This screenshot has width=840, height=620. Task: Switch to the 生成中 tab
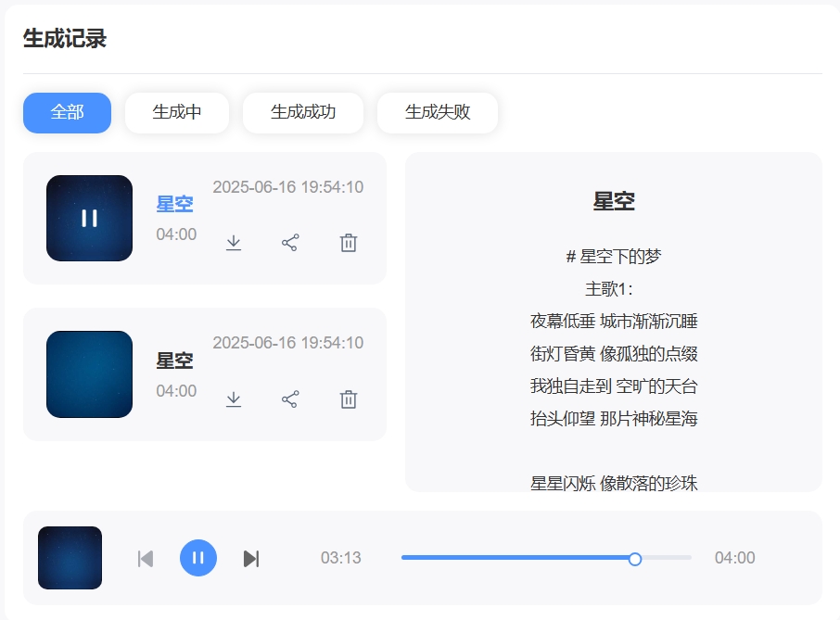[177, 113]
